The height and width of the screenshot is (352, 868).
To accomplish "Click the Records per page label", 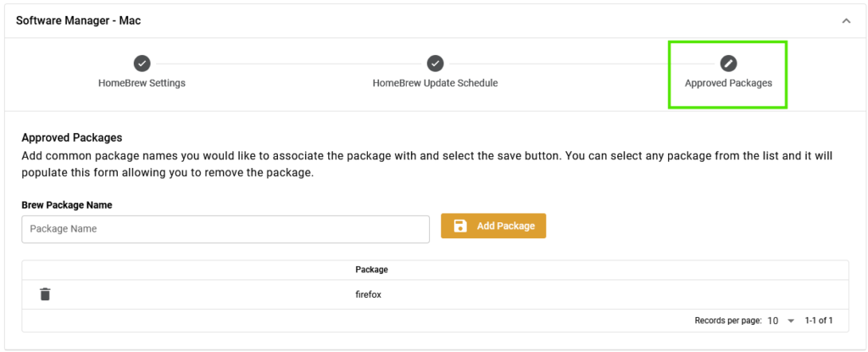I will click(728, 321).
